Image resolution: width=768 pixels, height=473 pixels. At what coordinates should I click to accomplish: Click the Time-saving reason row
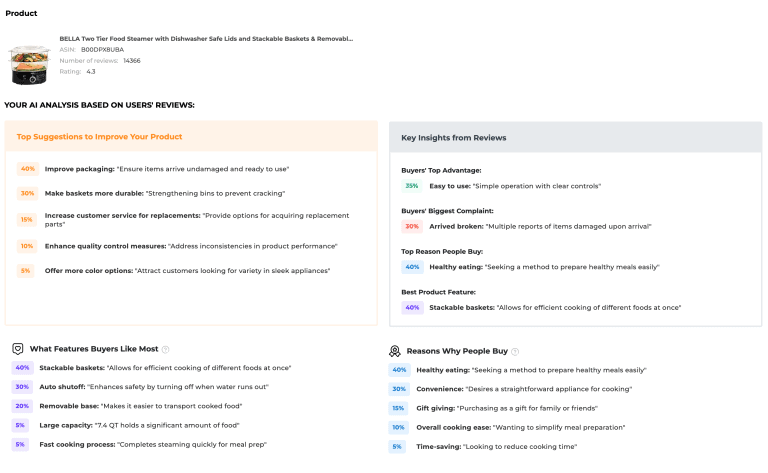click(x=482, y=446)
